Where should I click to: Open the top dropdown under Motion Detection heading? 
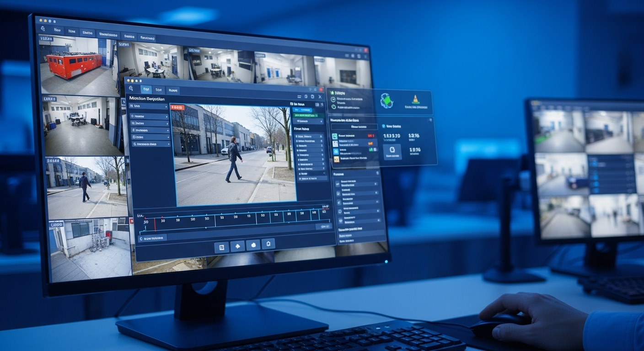coord(150,106)
